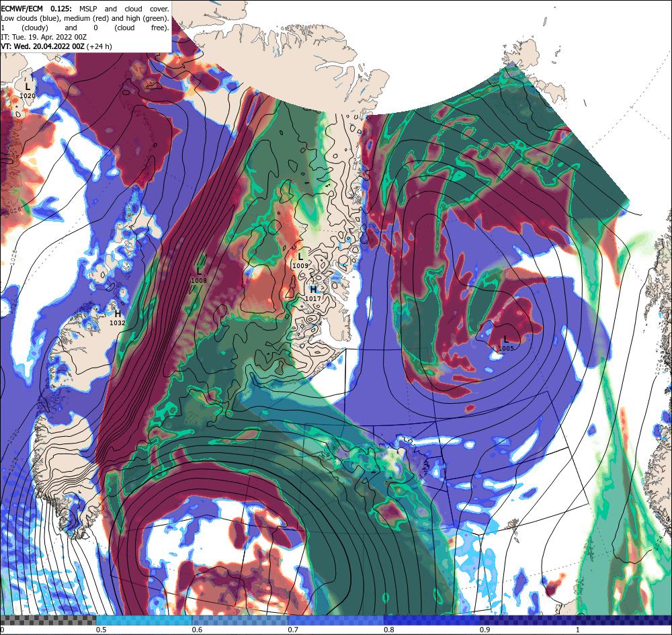Click the low pressure label 1009
This screenshot has width=672, height=635.
pos(300,261)
